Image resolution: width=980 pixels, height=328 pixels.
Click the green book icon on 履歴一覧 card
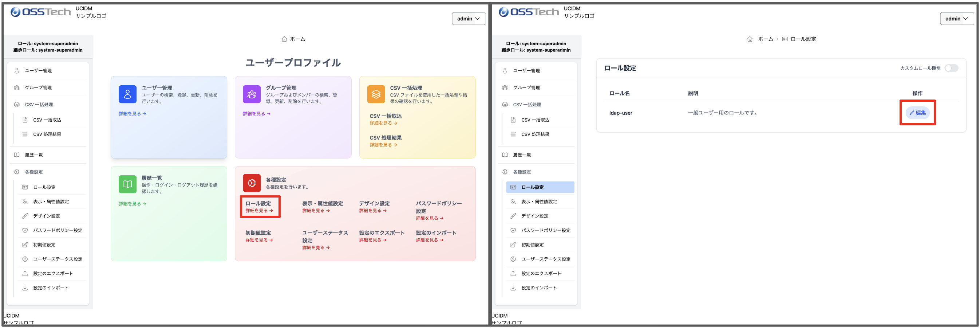(x=127, y=184)
